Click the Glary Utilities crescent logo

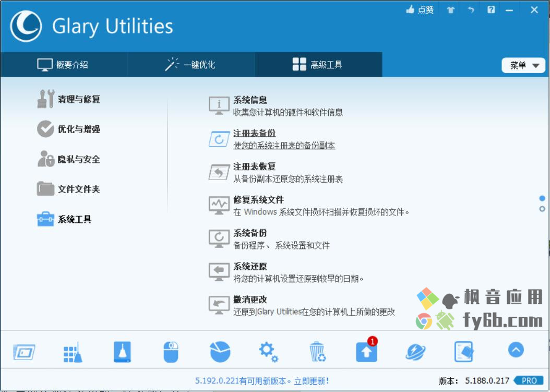(x=26, y=26)
